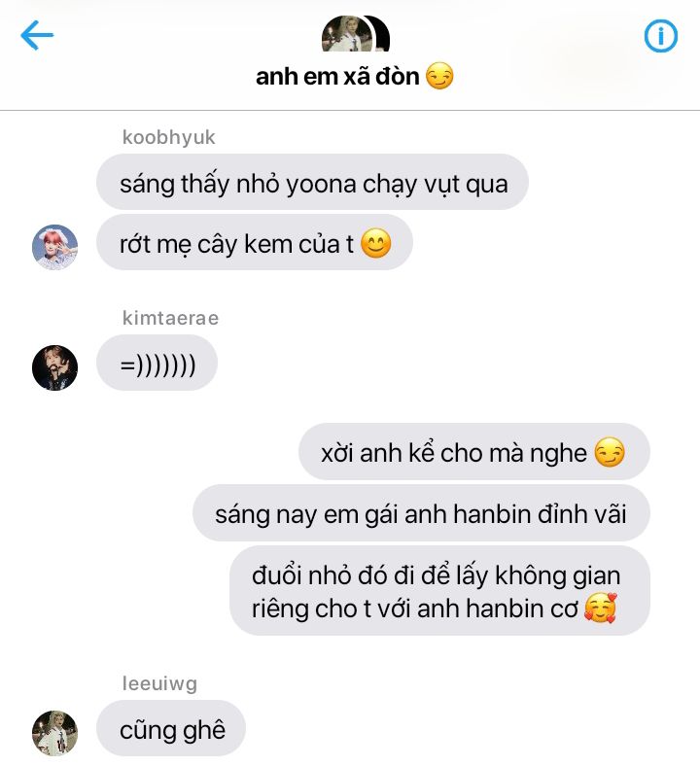This screenshot has width=700, height=766.
Task: Open the group title 'anh em xã đòn'
Action: [337, 77]
